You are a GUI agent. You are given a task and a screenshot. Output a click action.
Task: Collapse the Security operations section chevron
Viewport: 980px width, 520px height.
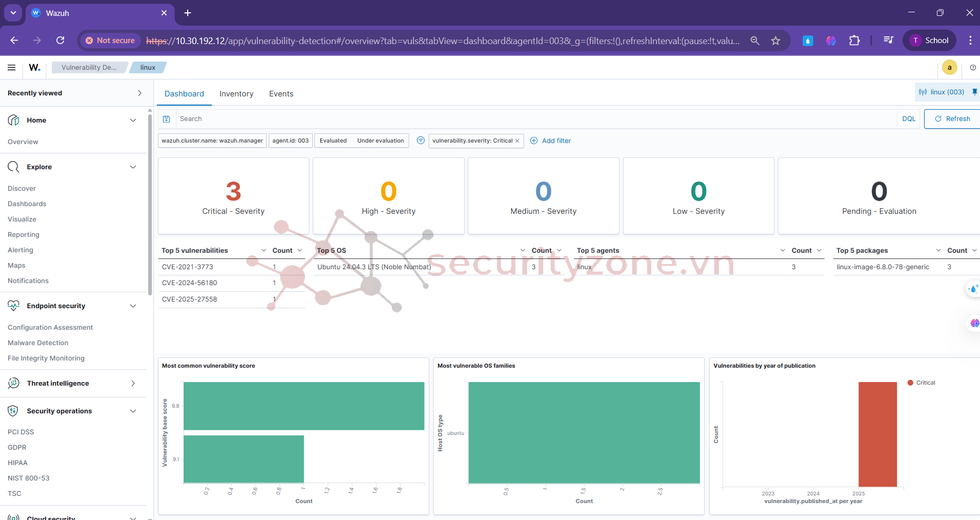coord(133,411)
